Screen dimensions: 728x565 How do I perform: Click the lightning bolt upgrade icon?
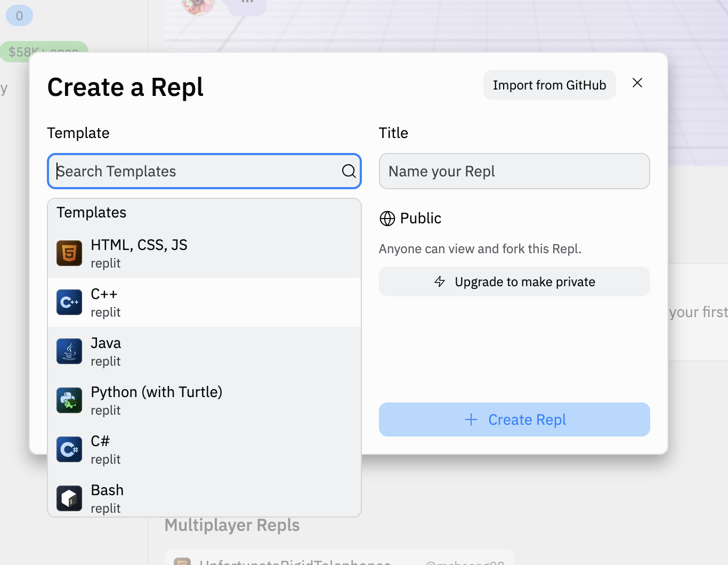point(440,281)
